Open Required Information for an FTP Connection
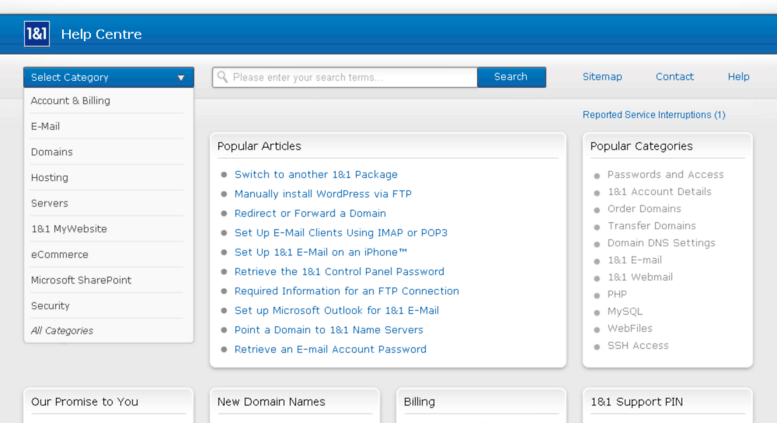The width and height of the screenshot is (777, 423). point(347,291)
